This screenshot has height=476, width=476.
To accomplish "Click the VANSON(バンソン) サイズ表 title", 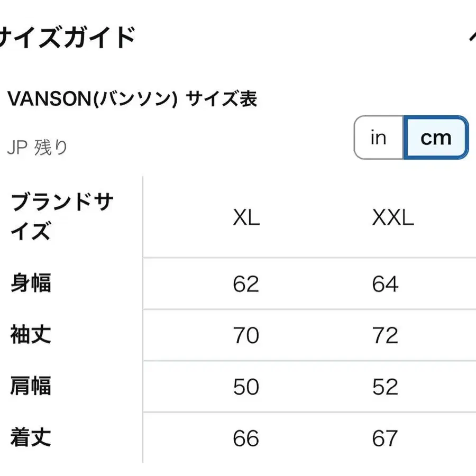I will click(x=132, y=99).
